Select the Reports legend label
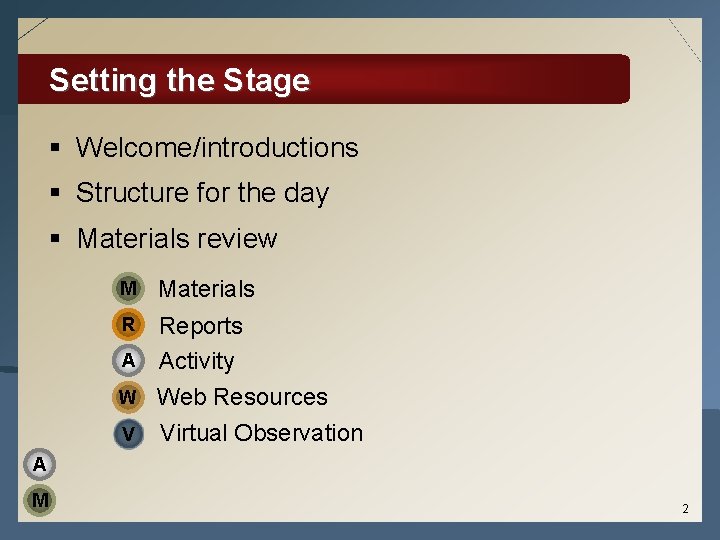 (x=201, y=326)
